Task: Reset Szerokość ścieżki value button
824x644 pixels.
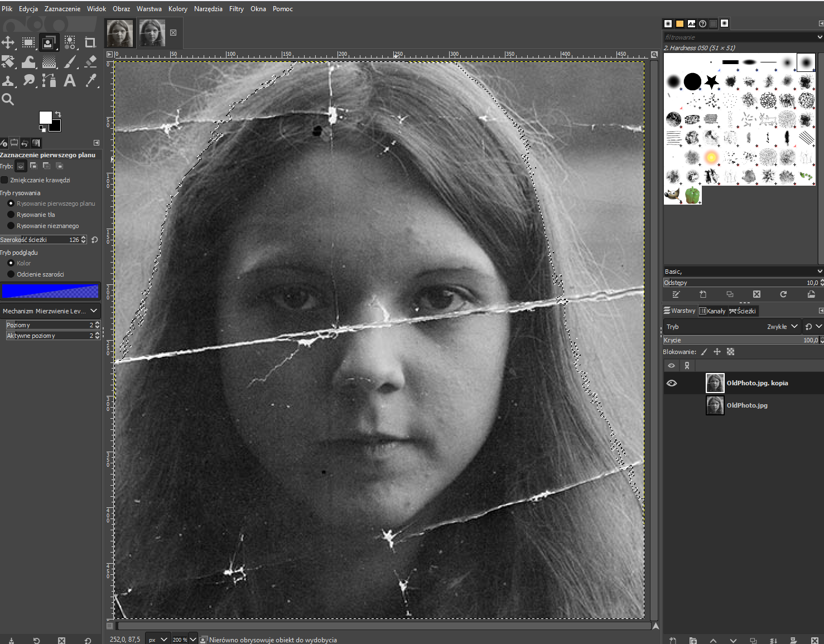Action: tap(94, 240)
